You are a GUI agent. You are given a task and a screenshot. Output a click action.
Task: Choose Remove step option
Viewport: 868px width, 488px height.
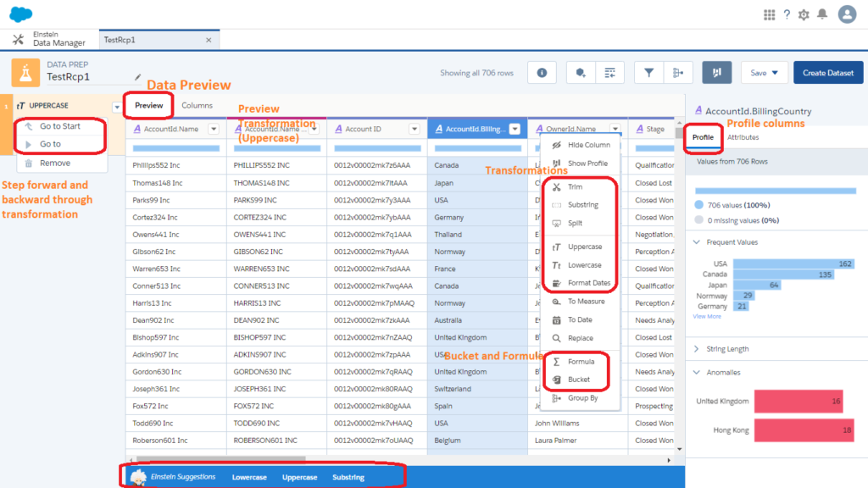coord(55,164)
